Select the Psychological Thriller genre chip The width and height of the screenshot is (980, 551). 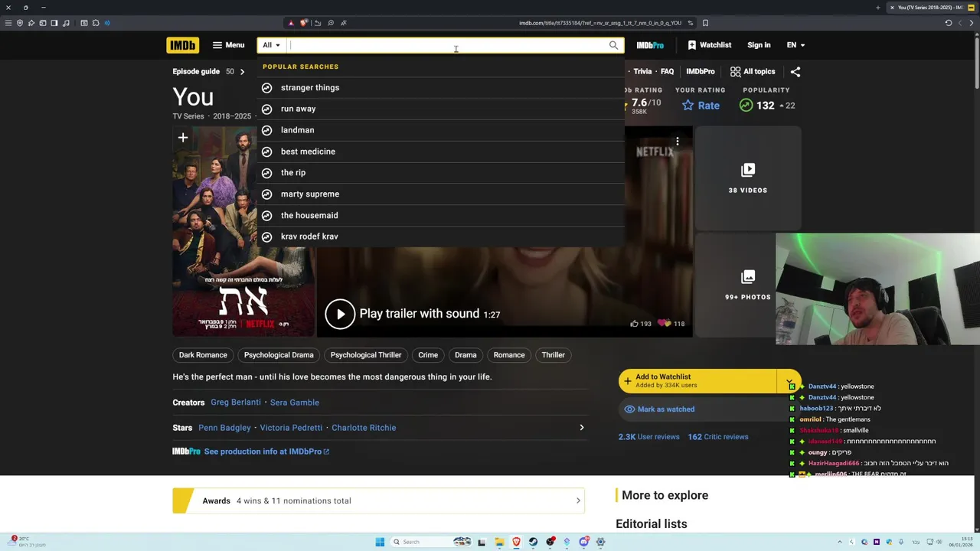point(366,355)
